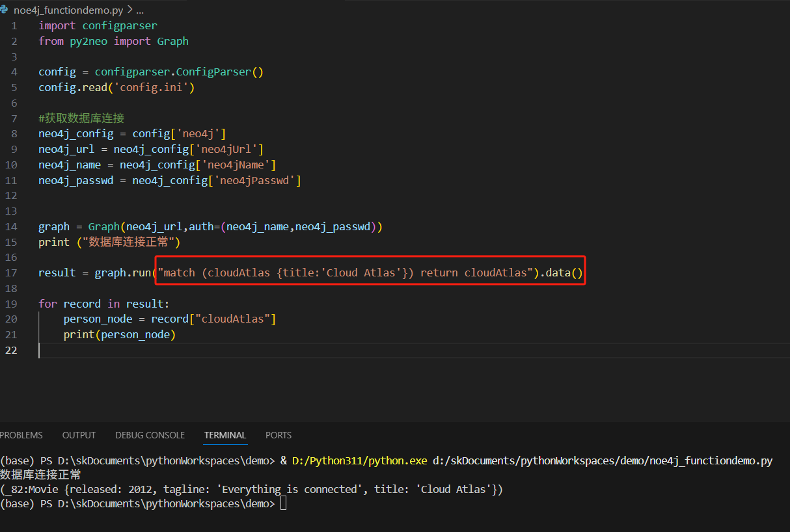
Task: Switch to the OUTPUT panel tab
Action: (79, 435)
